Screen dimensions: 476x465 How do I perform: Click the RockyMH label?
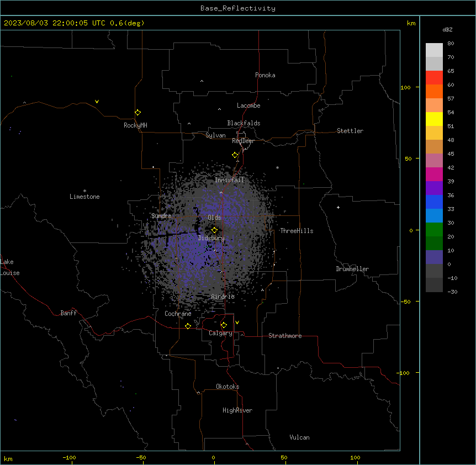tap(135, 125)
